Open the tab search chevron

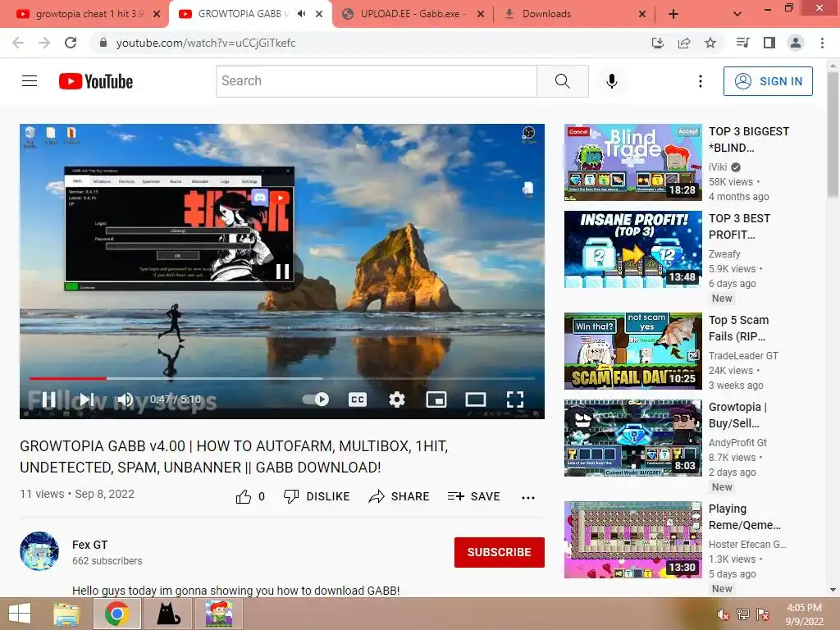pos(737,14)
